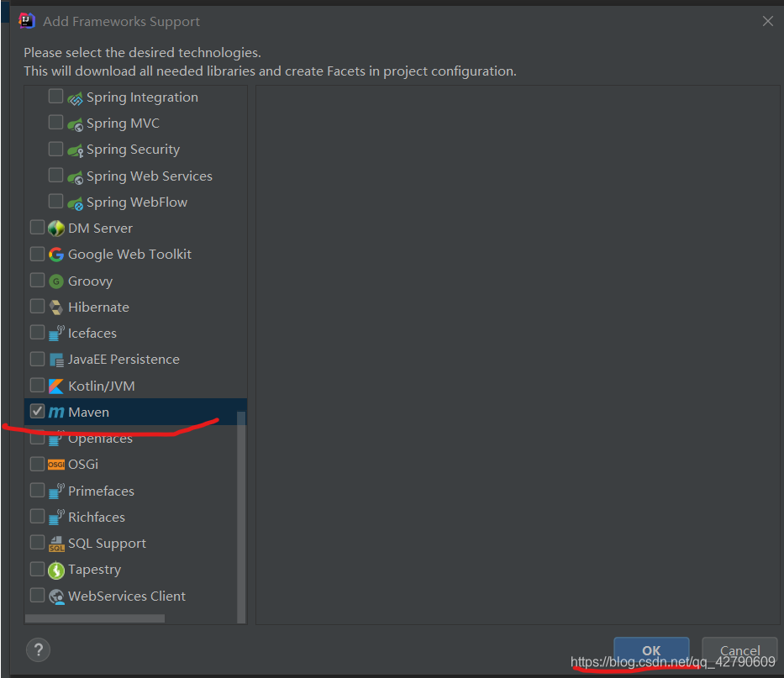Check the Spring Web Services checkbox
Viewport: 784px width, 678px height.
(55, 175)
